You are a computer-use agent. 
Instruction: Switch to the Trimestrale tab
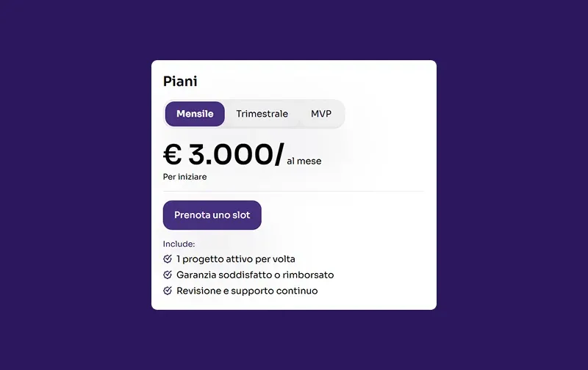pyautogui.click(x=262, y=114)
